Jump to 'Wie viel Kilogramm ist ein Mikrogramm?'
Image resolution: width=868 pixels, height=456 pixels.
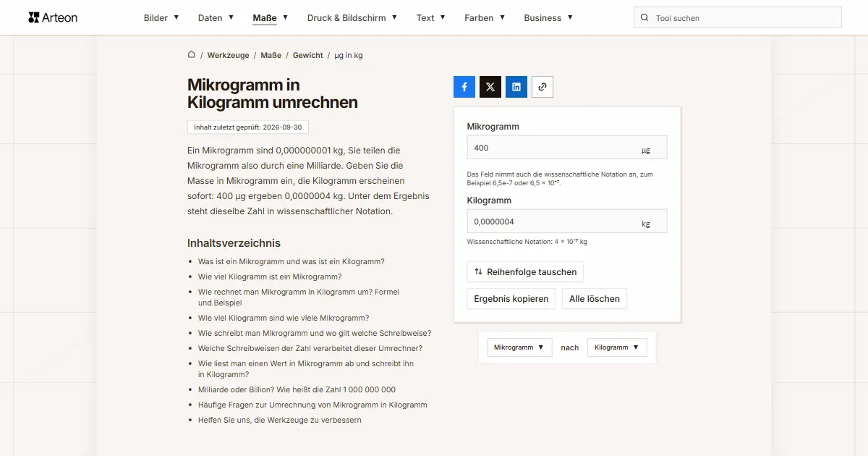(270, 276)
